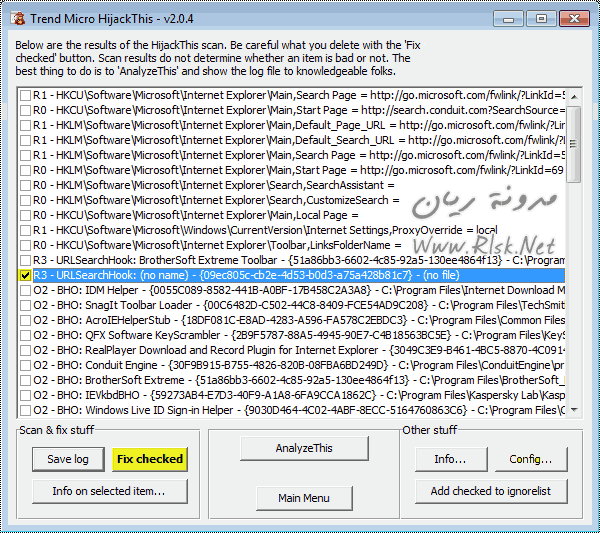Open Info on selected item
The image size is (600, 533).
point(110,491)
